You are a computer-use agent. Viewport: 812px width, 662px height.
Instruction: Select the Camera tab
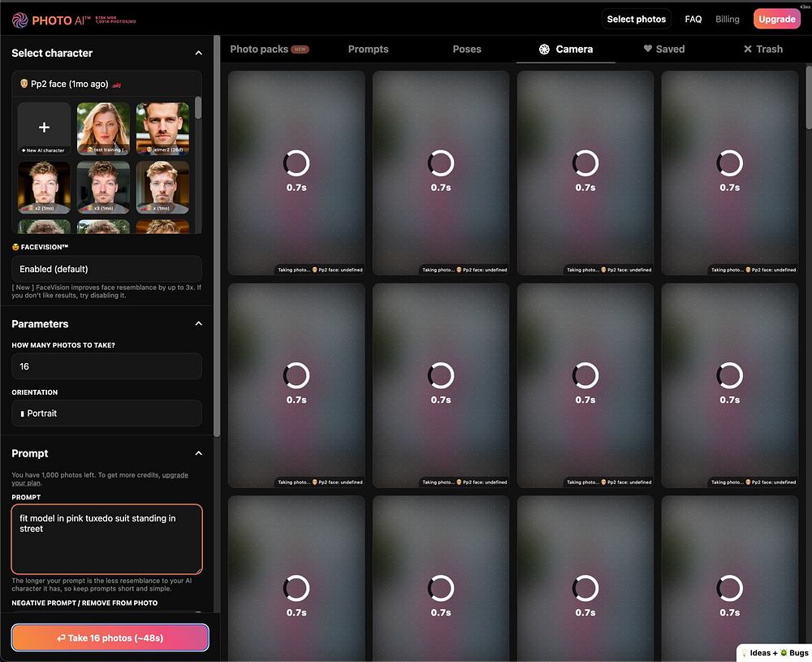(x=565, y=50)
